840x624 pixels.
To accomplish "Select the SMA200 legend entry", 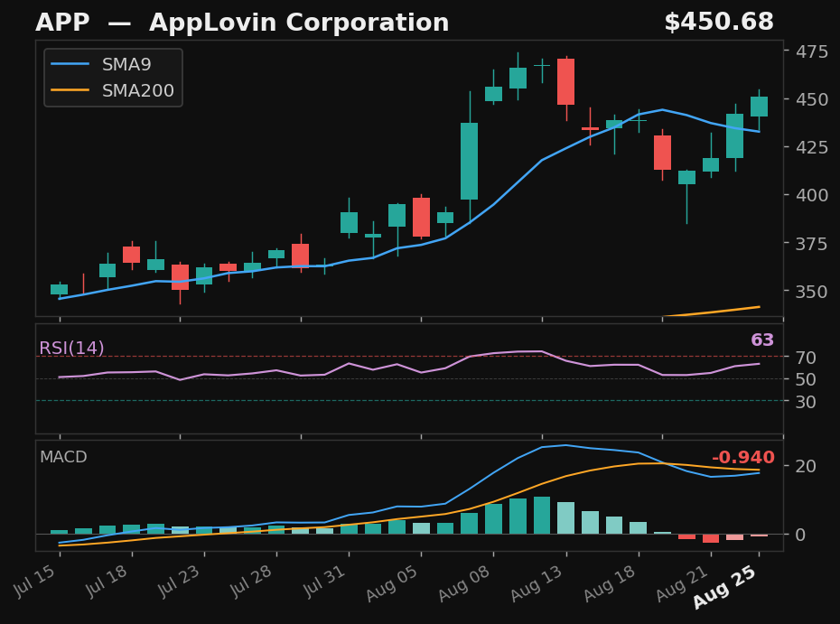I will pyautogui.click(x=113, y=90).
